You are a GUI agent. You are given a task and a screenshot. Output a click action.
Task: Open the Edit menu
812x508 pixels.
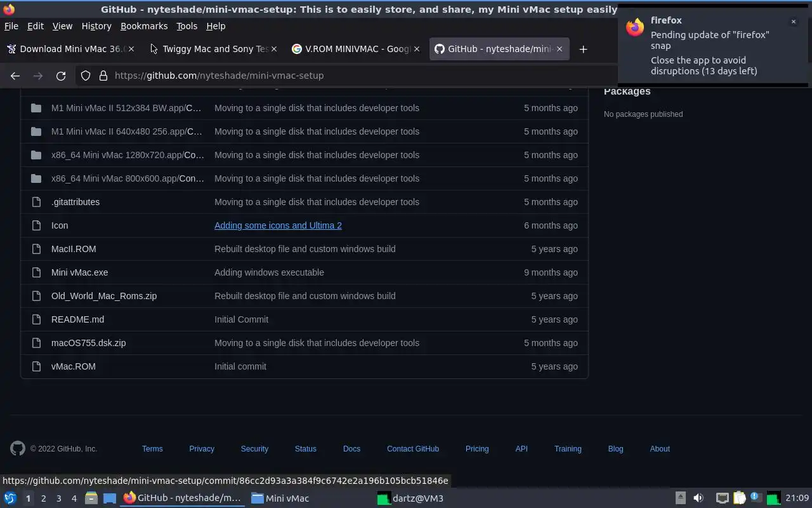click(35, 26)
